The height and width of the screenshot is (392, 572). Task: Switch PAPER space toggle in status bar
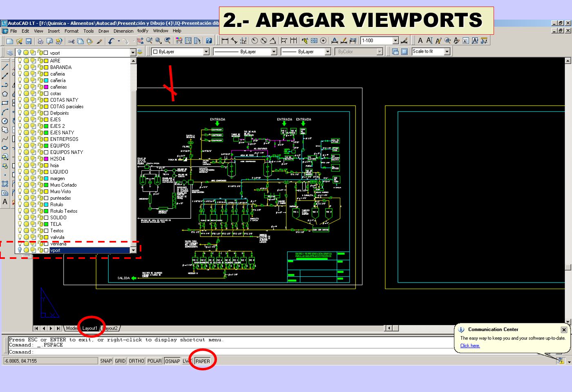pos(203,361)
